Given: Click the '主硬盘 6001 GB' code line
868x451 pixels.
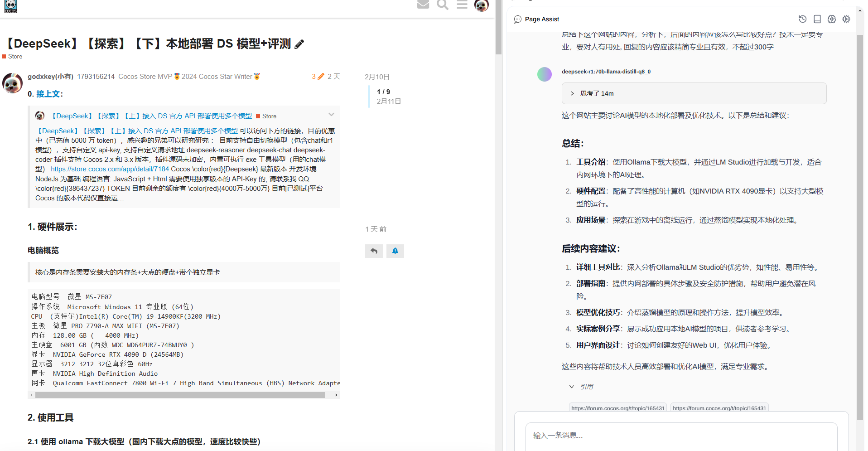Looking at the screenshot, I should pos(112,345).
